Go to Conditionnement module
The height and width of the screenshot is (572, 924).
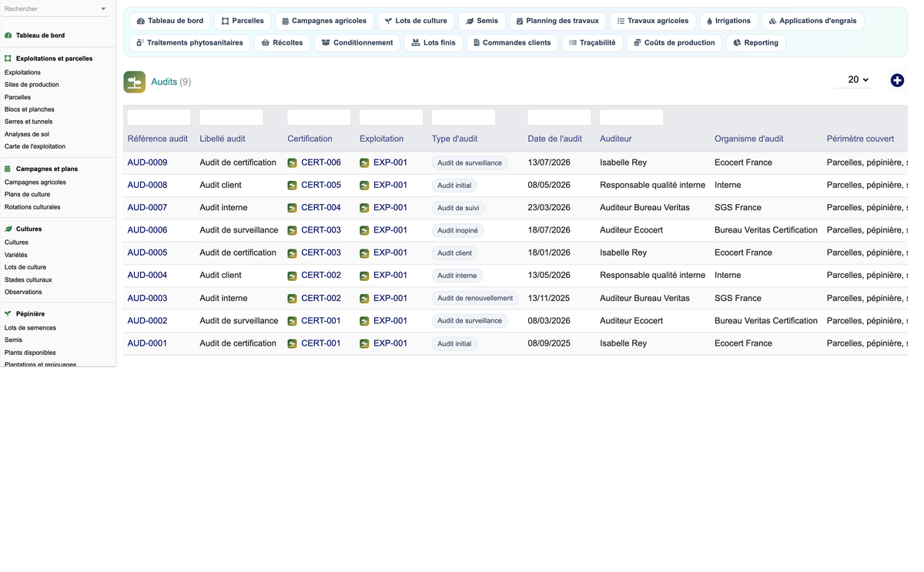point(357,42)
